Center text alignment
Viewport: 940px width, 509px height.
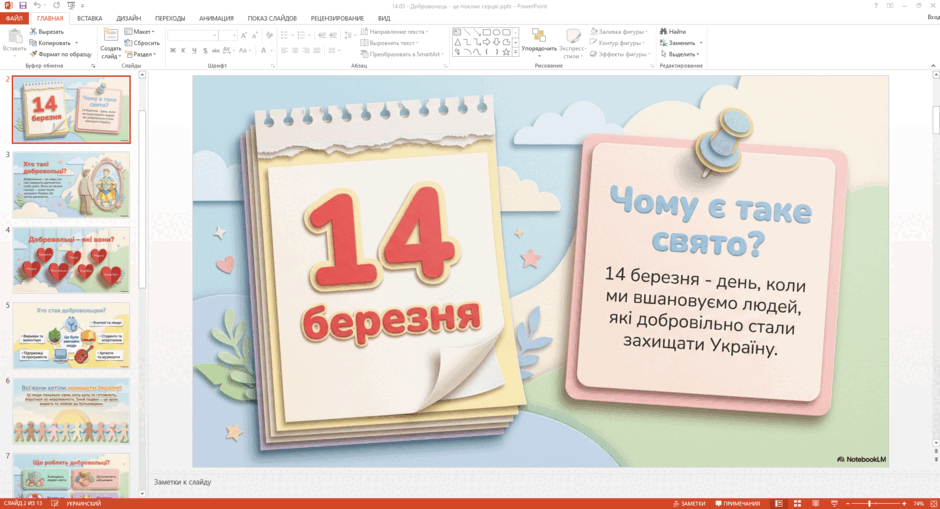pyautogui.click(x=296, y=50)
